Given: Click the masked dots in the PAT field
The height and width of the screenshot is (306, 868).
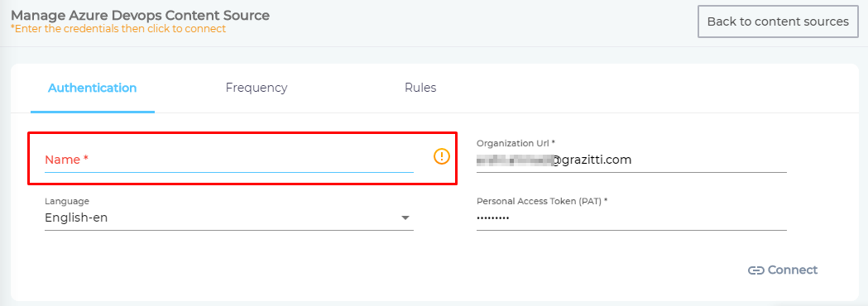Looking at the screenshot, I should (492, 218).
